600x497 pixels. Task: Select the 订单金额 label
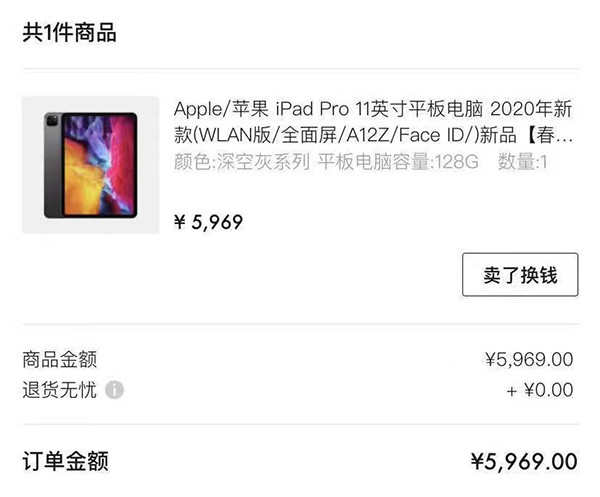point(65,461)
